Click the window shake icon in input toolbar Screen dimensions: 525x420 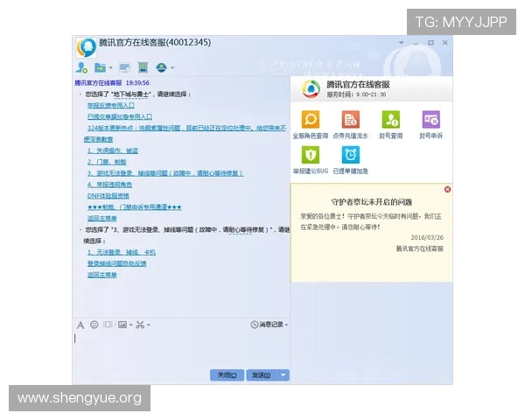[x=108, y=325]
